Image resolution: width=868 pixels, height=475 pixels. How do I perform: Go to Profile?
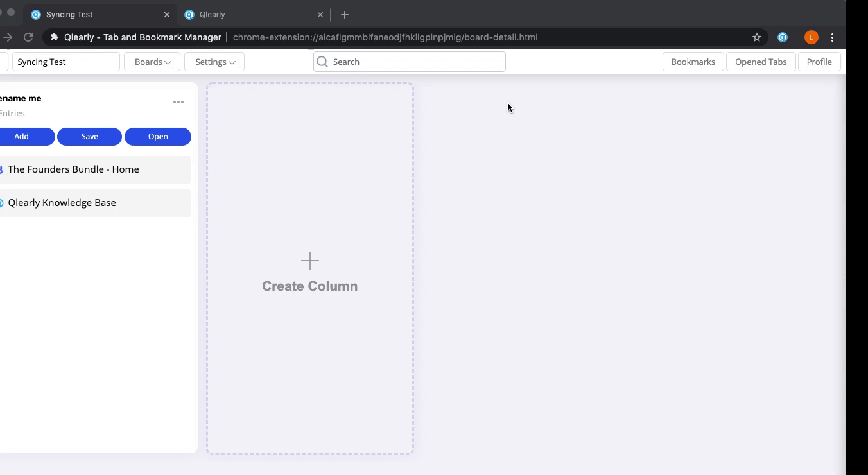point(819,62)
